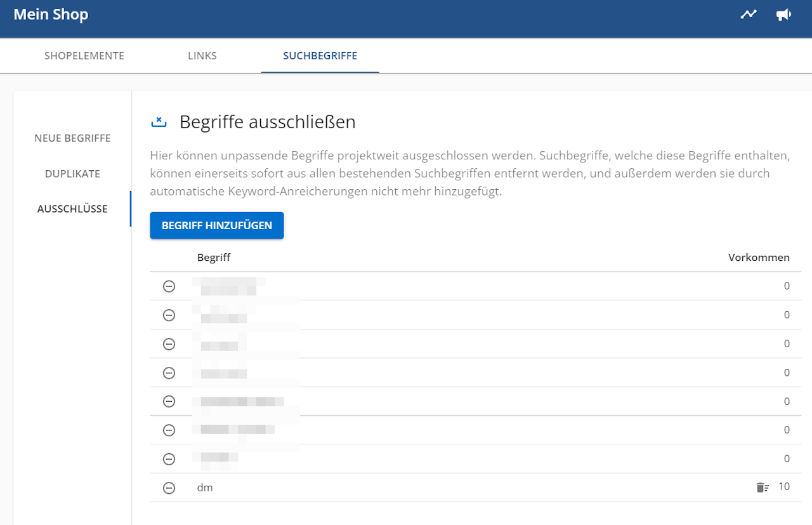Click the 'Mein Shop' title

pos(51,15)
